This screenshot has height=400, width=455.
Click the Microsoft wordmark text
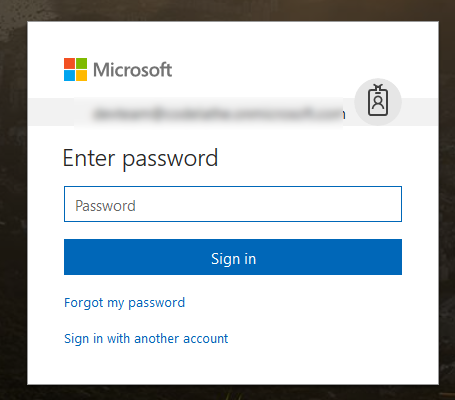(133, 70)
